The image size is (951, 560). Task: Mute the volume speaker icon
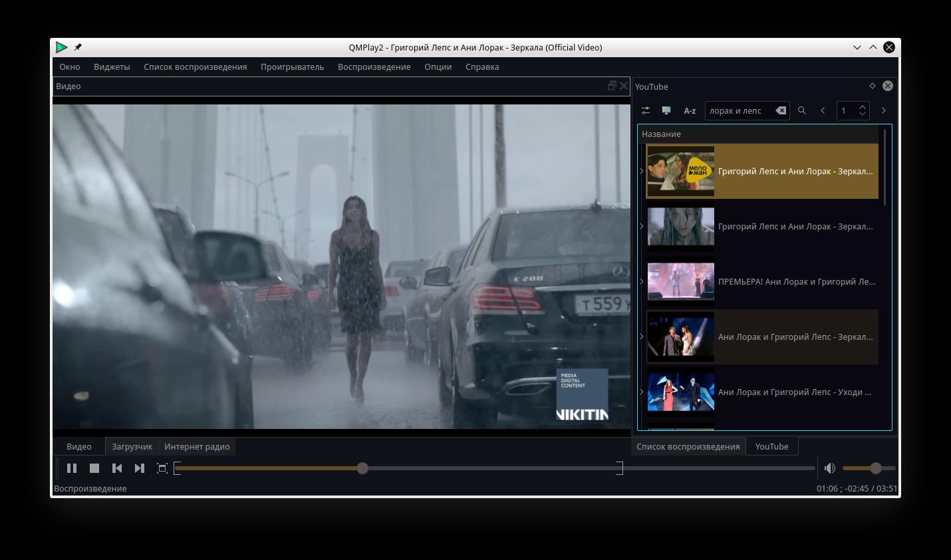coord(830,468)
